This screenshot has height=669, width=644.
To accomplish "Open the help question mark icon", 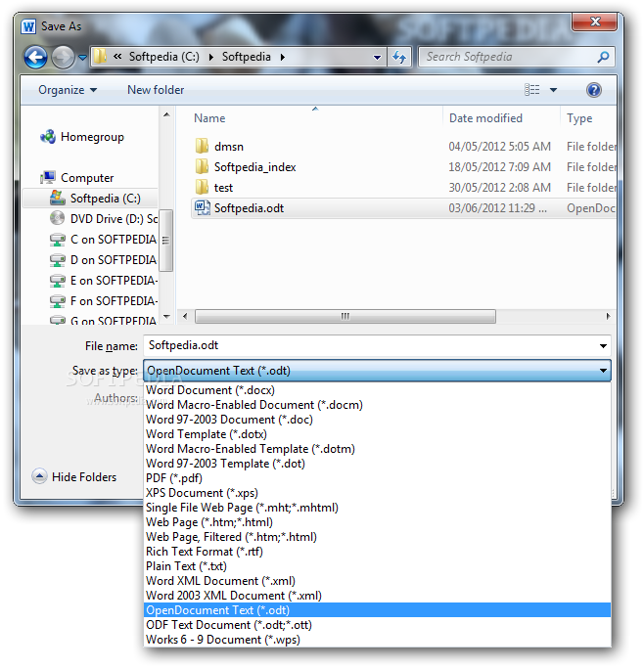I will coord(594,90).
